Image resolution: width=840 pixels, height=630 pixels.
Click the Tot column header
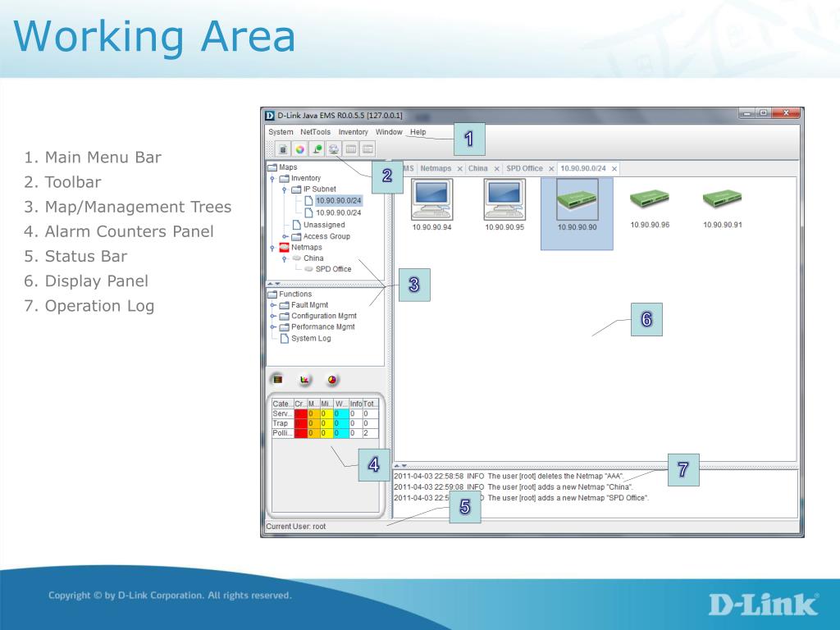[371, 404]
